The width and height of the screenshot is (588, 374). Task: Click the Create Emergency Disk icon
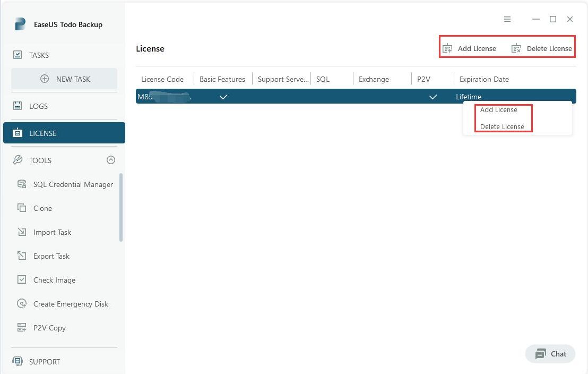point(22,303)
